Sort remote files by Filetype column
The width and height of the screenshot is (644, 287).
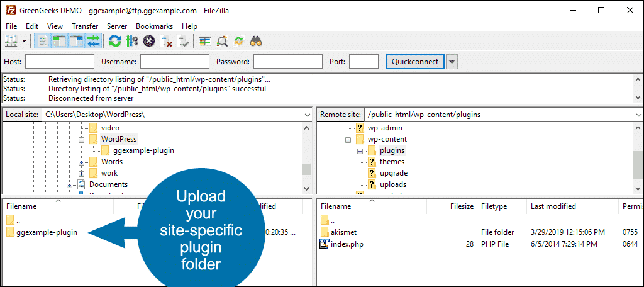pos(494,206)
